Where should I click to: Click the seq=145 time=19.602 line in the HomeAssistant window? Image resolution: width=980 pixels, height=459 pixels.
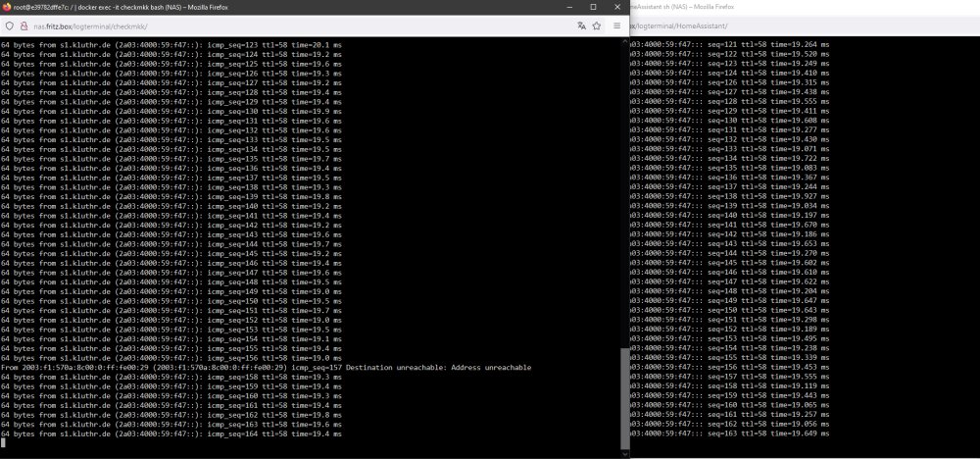[730, 263]
